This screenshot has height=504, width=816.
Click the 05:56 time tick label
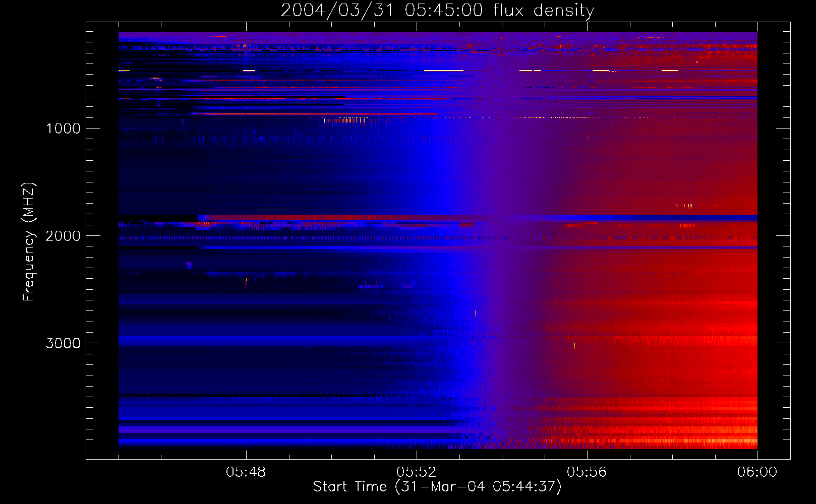coord(587,472)
